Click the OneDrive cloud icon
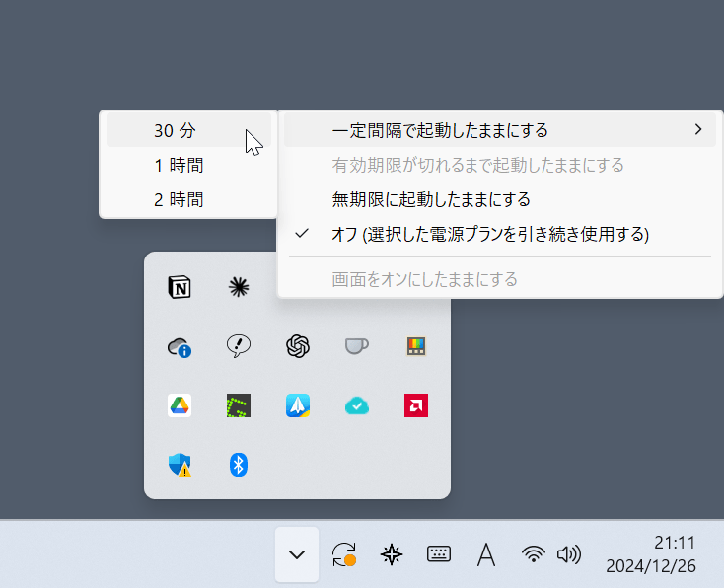This screenshot has width=724, height=588. point(180,346)
